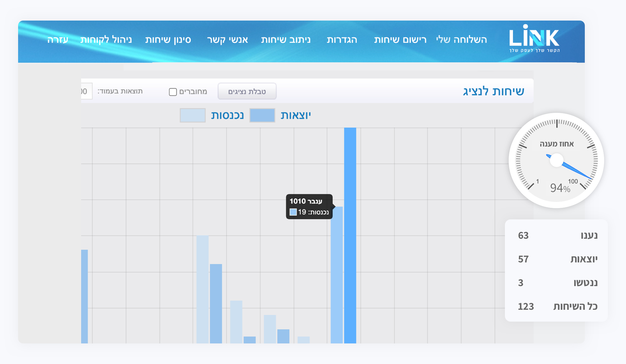Click the נכנסות legend label

coord(227,115)
